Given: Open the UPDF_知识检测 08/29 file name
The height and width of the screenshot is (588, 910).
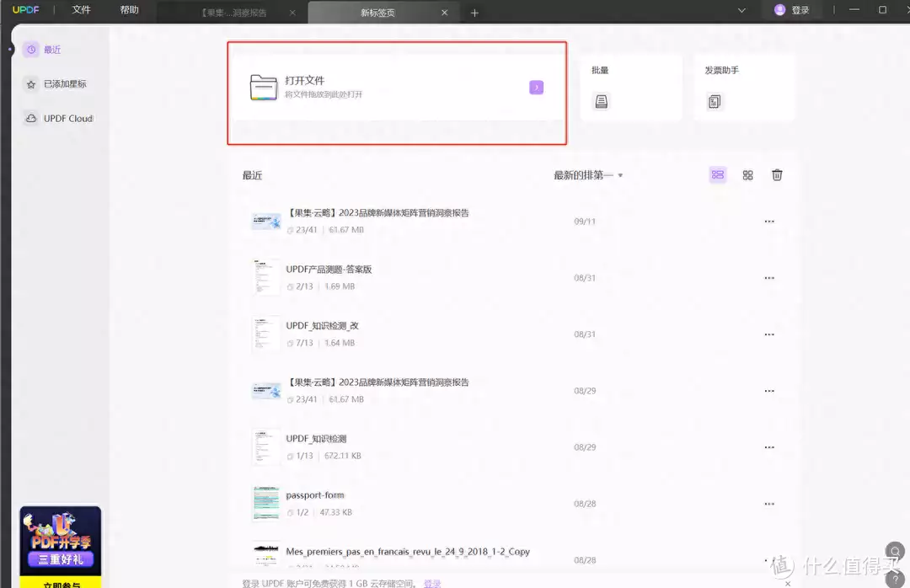Looking at the screenshot, I should click(x=316, y=439).
